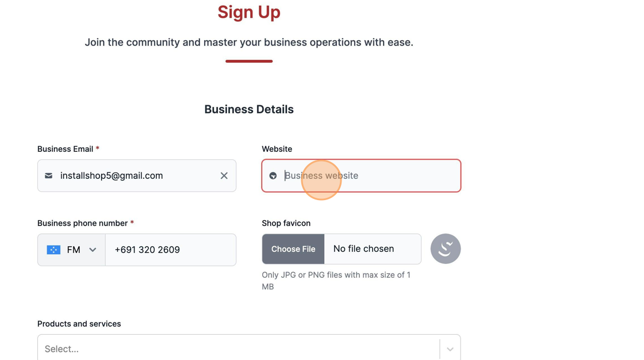The height and width of the screenshot is (360, 644).
Task: Click the globe icon in the Website field
Action: (273, 176)
